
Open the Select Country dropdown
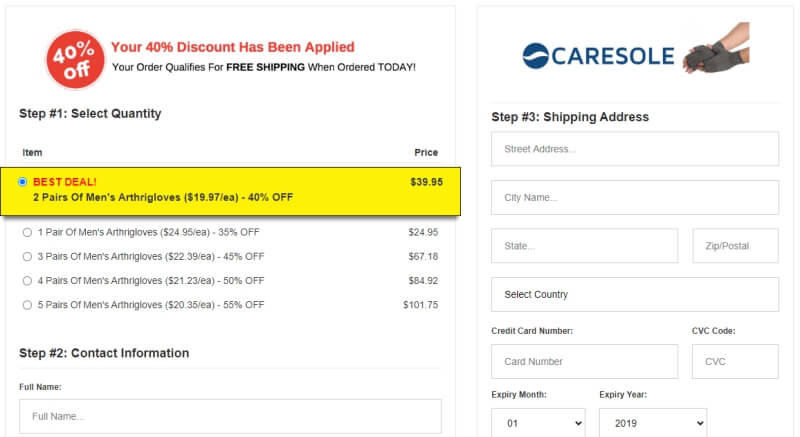[635, 294]
